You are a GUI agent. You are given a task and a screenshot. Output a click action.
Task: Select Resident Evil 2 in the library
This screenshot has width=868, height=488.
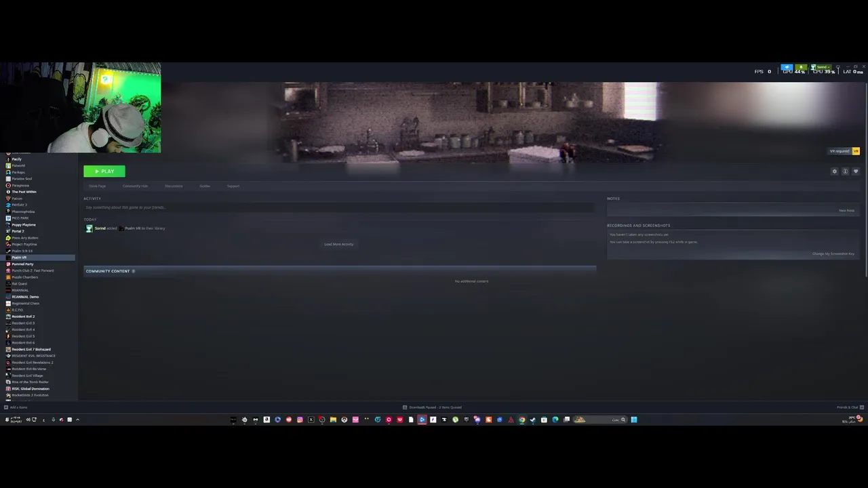23,317
